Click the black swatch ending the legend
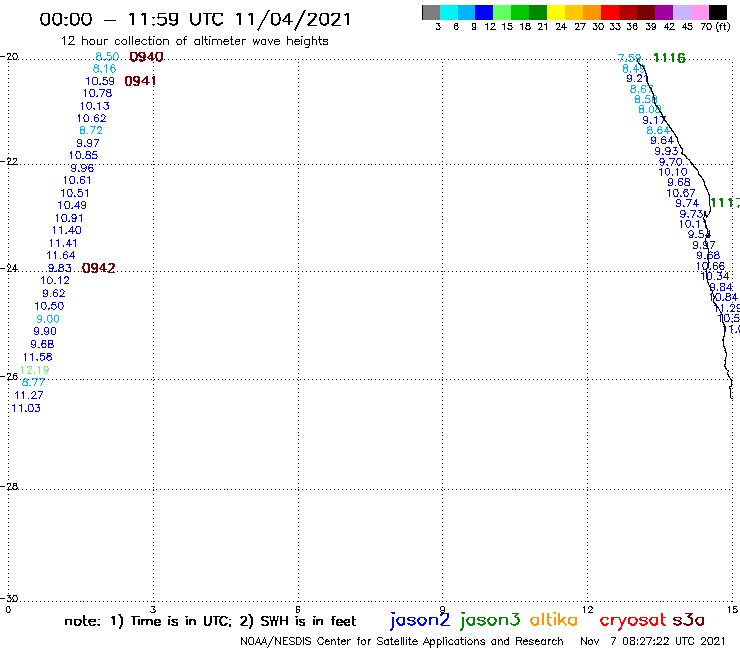Image resolution: width=740 pixels, height=650 pixels. click(717, 13)
